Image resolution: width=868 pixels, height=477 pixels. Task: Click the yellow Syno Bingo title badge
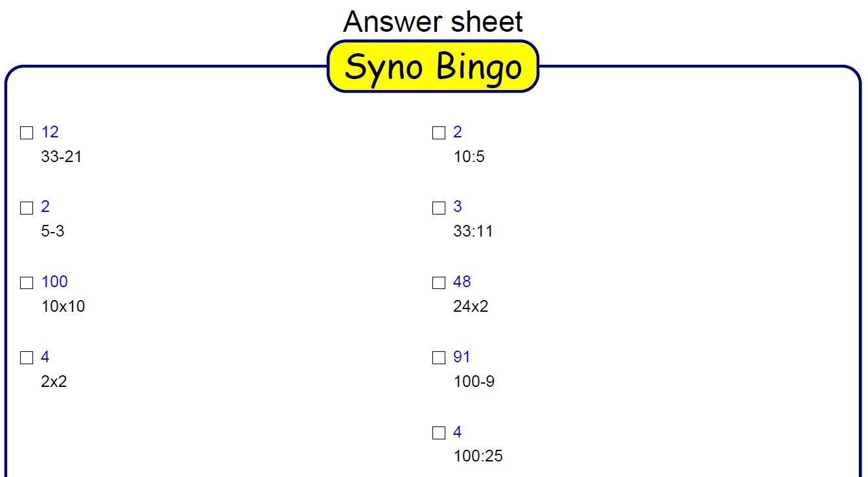tap(433, 67)
